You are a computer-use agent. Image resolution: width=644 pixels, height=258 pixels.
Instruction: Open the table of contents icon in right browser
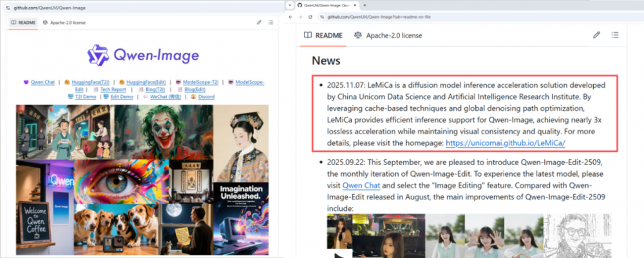(614, 35)
